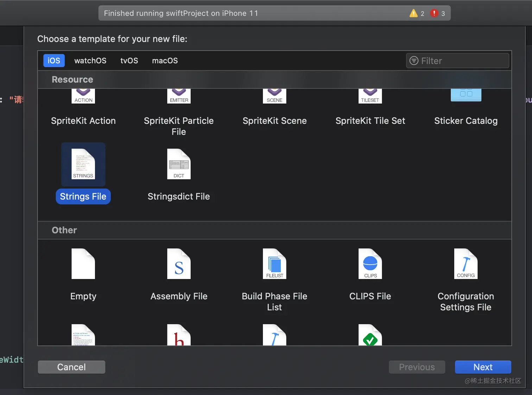This screenshot has width=532, height=395.
Task: Switch to the watchOS platform tab
Action: (90, 60)
